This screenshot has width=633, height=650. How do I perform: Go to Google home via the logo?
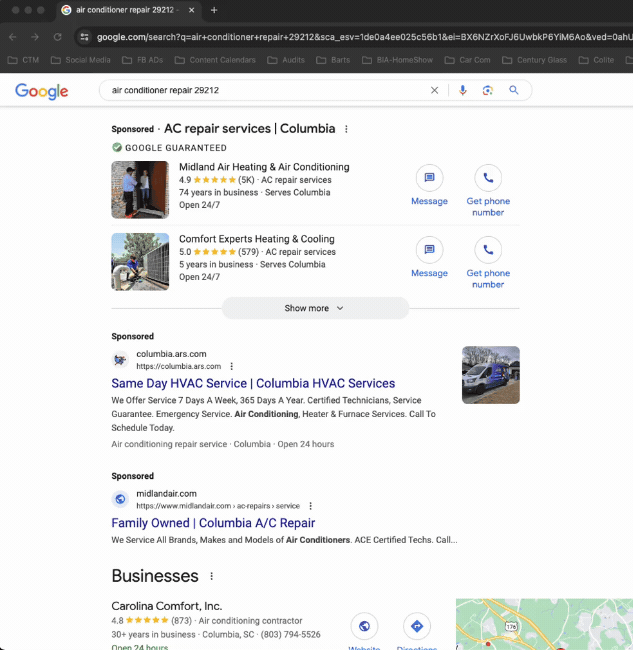click(41, 91)
